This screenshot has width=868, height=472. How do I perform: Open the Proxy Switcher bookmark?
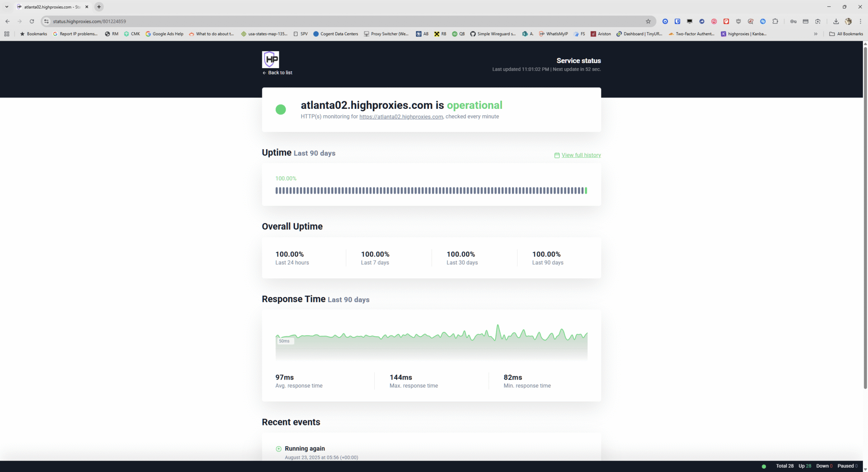[386, 34]
